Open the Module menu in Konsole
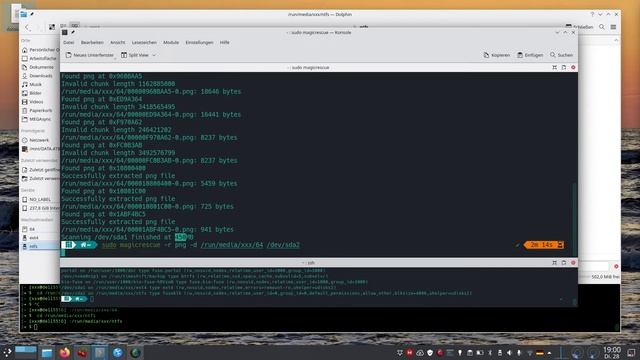The width and height of the screenshot is (640, 360). point(171,42)
